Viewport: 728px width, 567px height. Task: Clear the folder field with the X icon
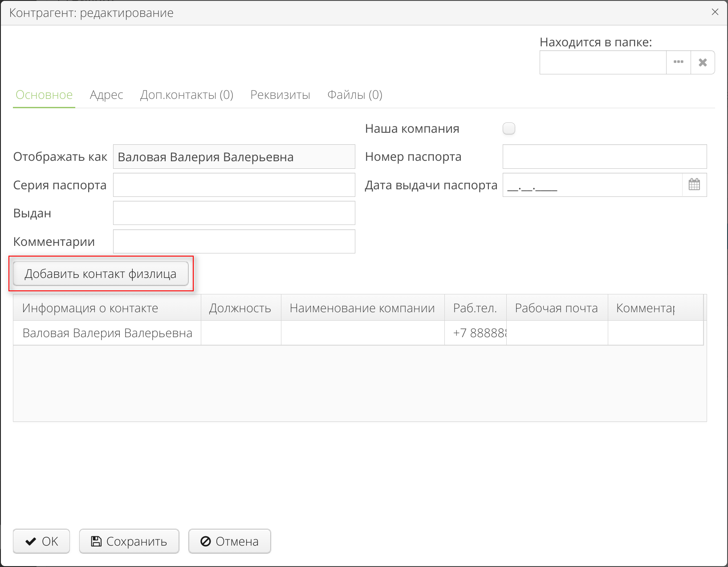[703, 62]
